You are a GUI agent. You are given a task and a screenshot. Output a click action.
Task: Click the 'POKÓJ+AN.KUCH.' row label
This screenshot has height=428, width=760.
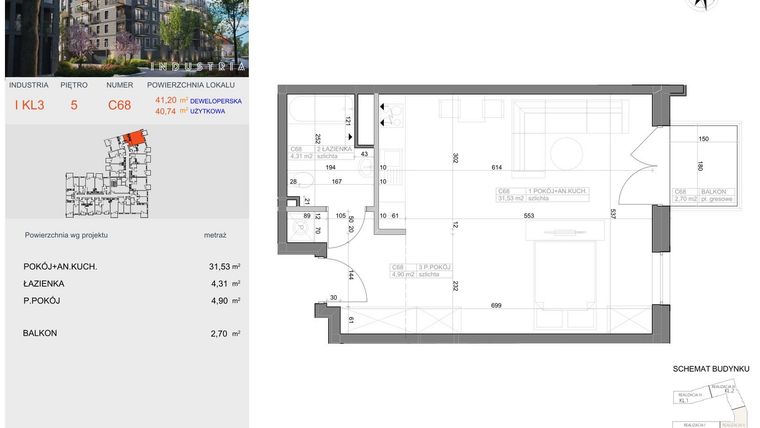(x=60, y=267)
